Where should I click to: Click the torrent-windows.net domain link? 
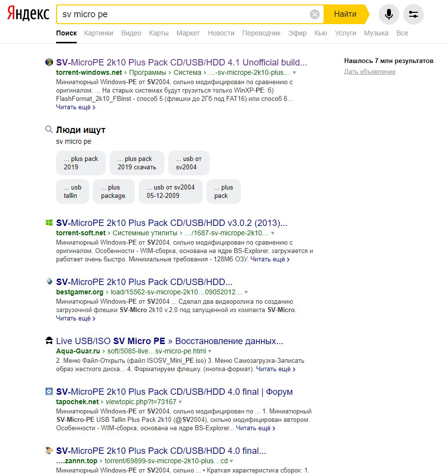pyautogui.click(x=89, y=72)
